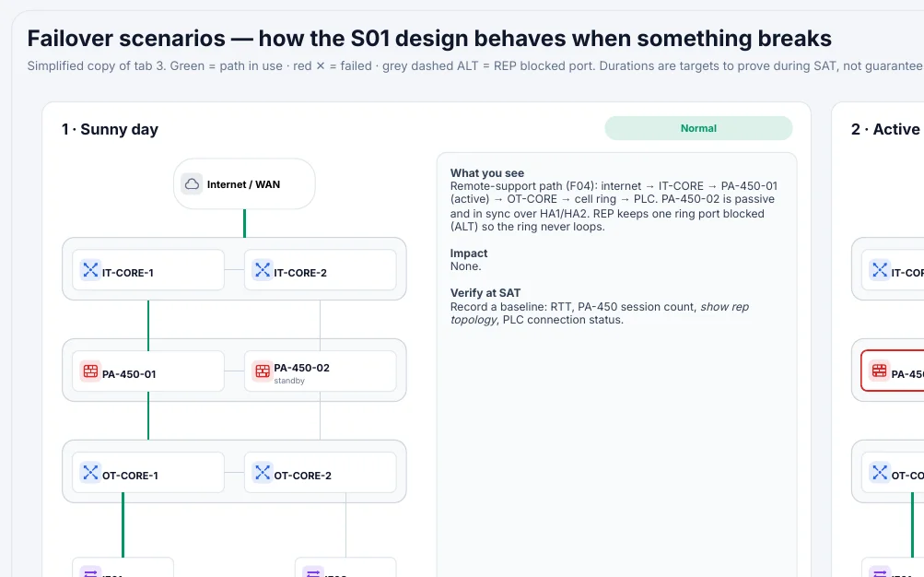The image size is (924, 577).
Task: Click the Normal status badge
Action: (x=698, y=128)
